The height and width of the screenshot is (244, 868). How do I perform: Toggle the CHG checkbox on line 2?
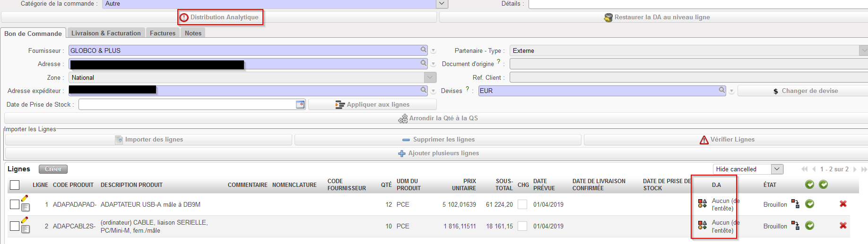(x=522, y=226)
